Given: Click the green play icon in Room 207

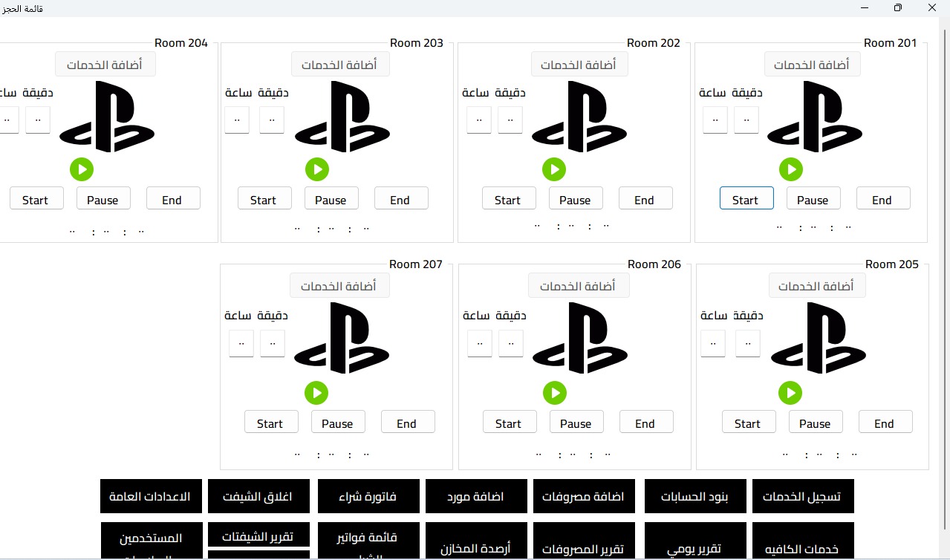Looking at the screenshot, I should click(316, 393).
